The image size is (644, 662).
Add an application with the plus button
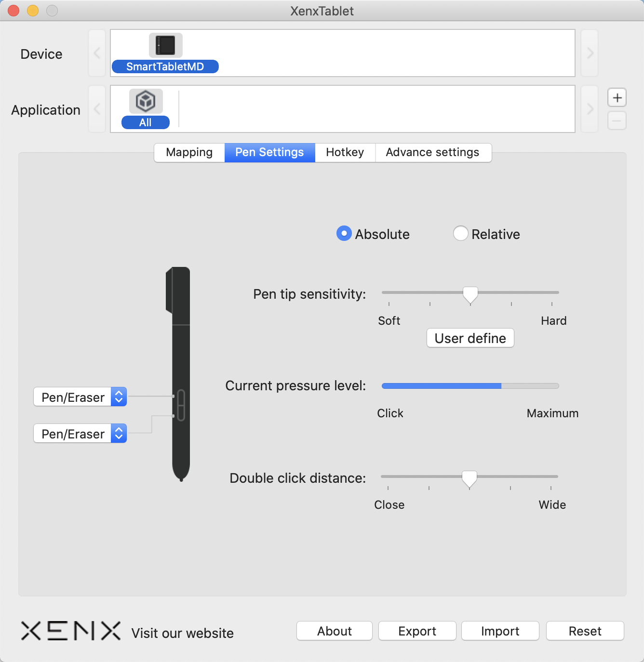(617, 98)
